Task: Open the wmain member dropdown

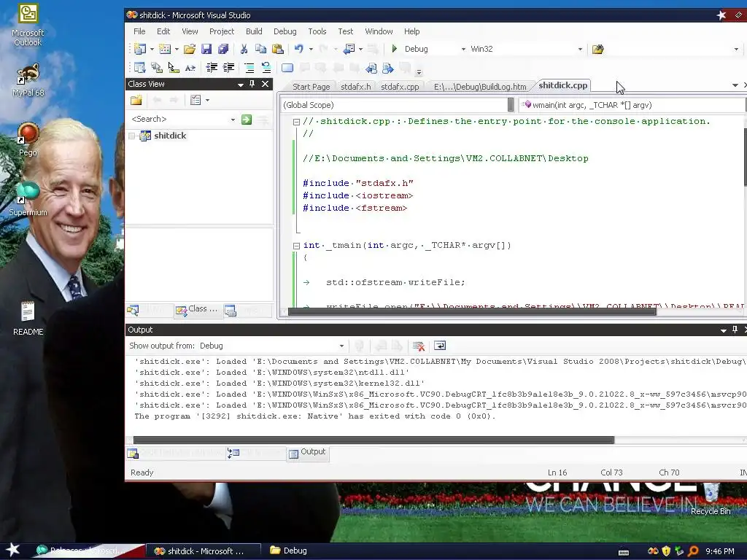Action: click(634, 105)
